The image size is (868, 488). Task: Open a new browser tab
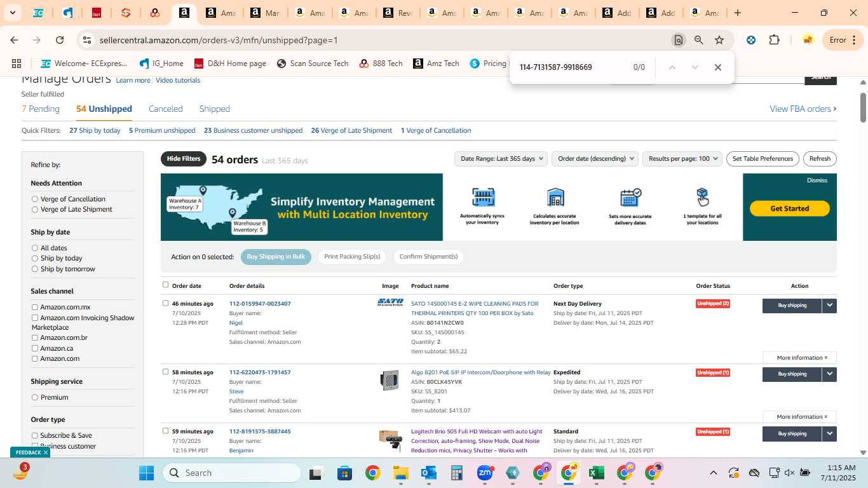click(x=738, y=13)
